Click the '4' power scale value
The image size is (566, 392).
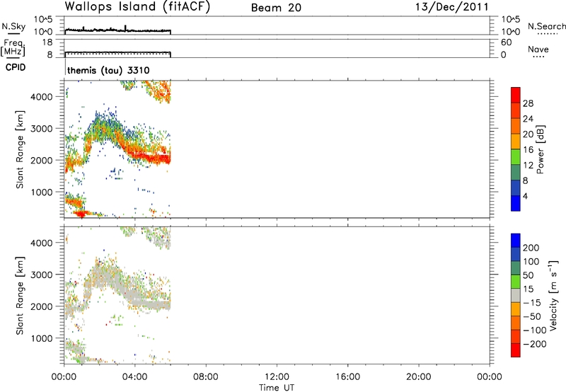525,196
